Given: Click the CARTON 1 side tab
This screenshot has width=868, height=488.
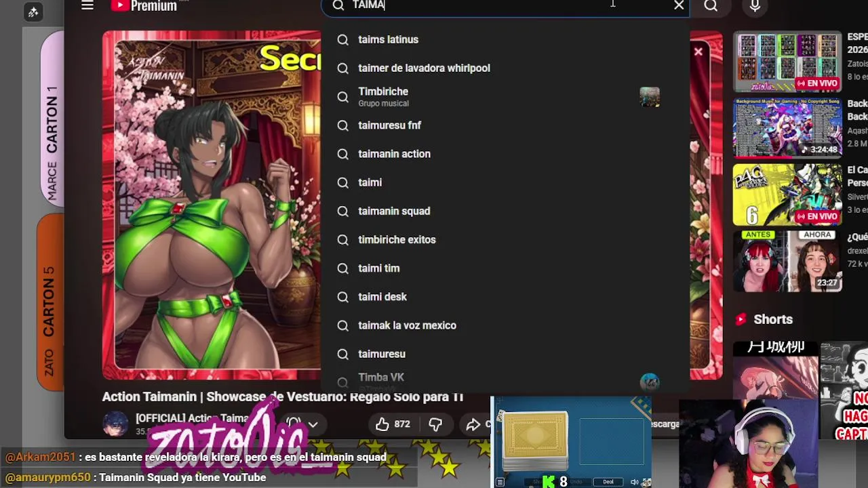Looking at the screenshot, I should (52, 119).
